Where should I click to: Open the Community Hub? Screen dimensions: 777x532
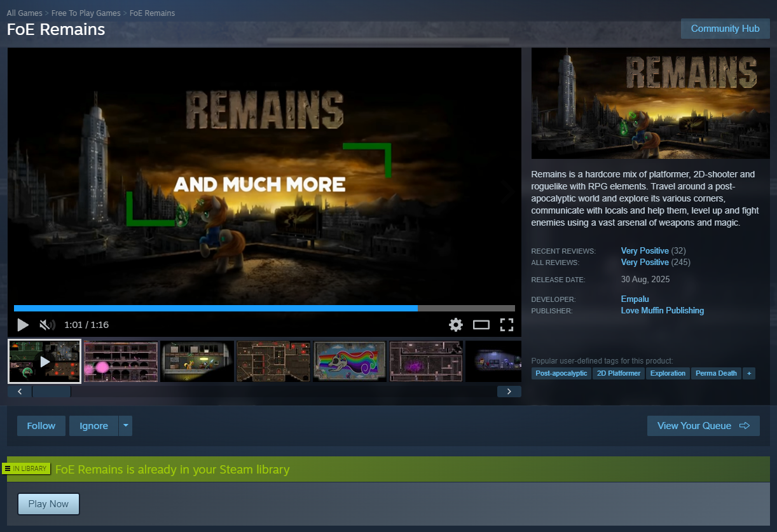point(725,29)
